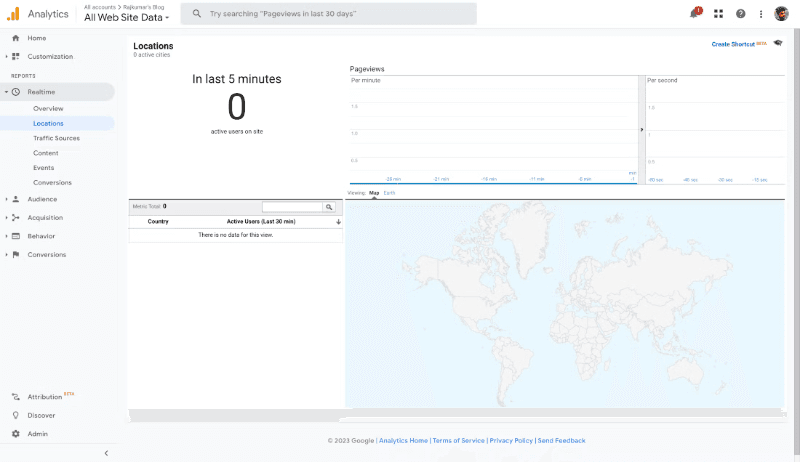Focus the country table filter field

[x=292, y=207]
